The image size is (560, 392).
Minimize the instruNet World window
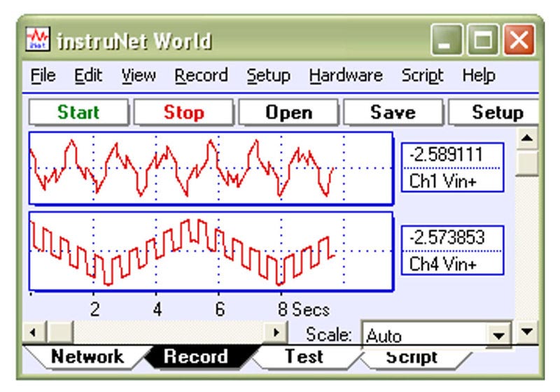pyautogui.click(x=445, y=40)
